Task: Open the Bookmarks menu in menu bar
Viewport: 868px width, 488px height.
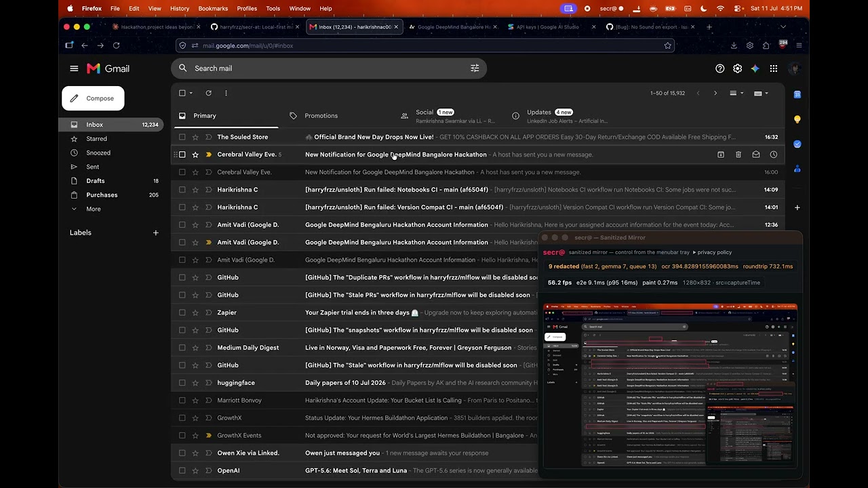Action: 213,8
